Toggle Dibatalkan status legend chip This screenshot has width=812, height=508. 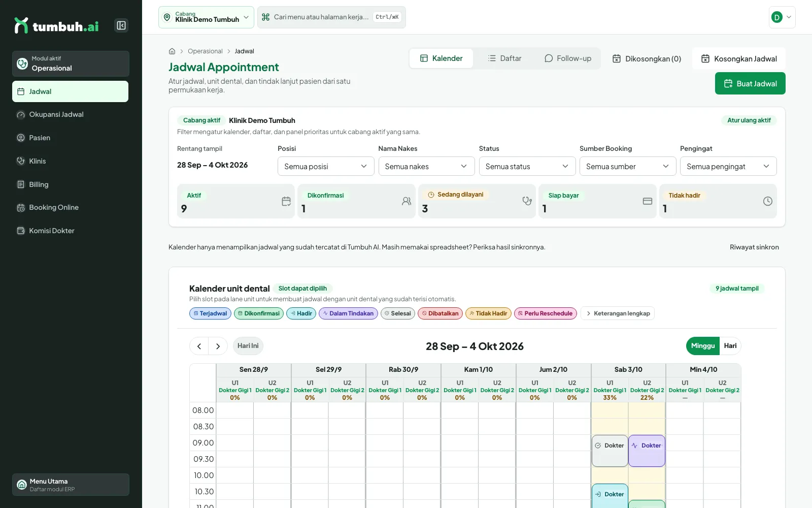coord(440,313)
